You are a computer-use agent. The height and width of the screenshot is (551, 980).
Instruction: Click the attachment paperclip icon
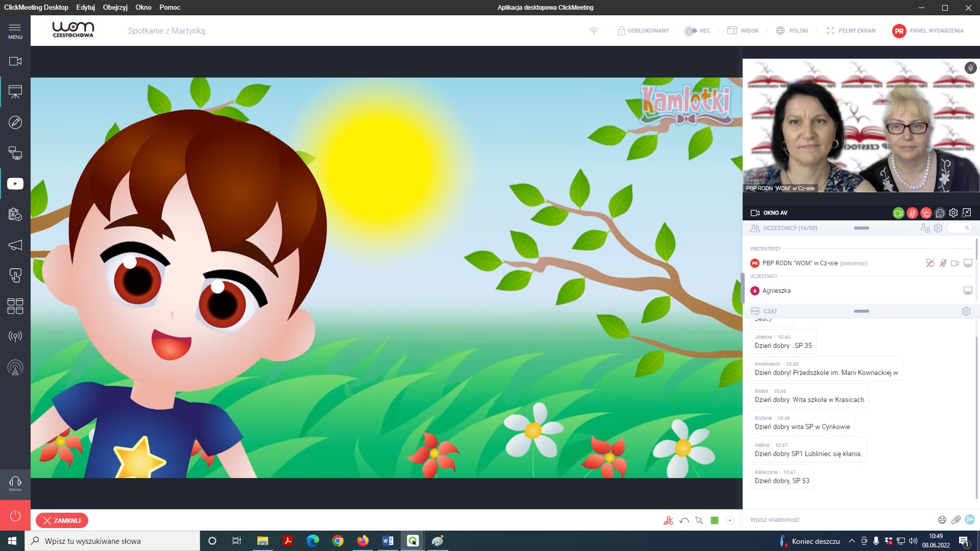(955, 520)
